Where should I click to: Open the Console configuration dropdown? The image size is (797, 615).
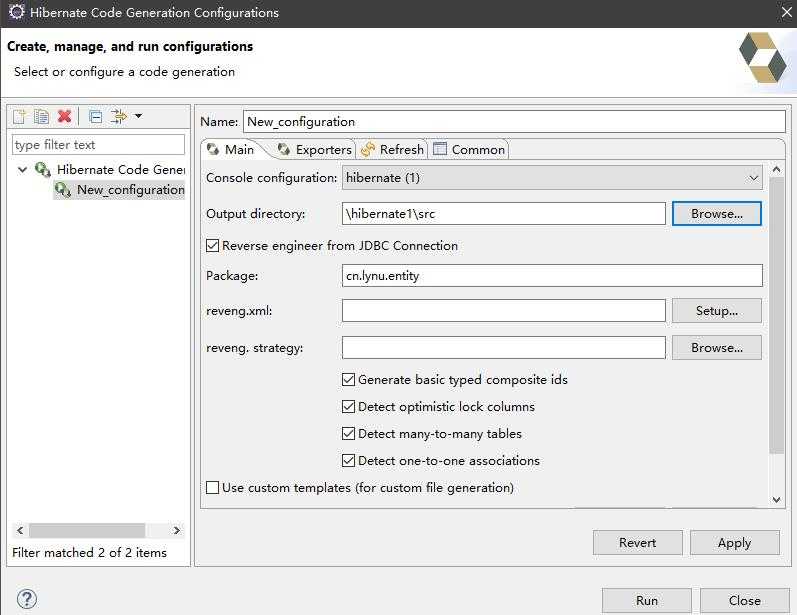[552, 178]
